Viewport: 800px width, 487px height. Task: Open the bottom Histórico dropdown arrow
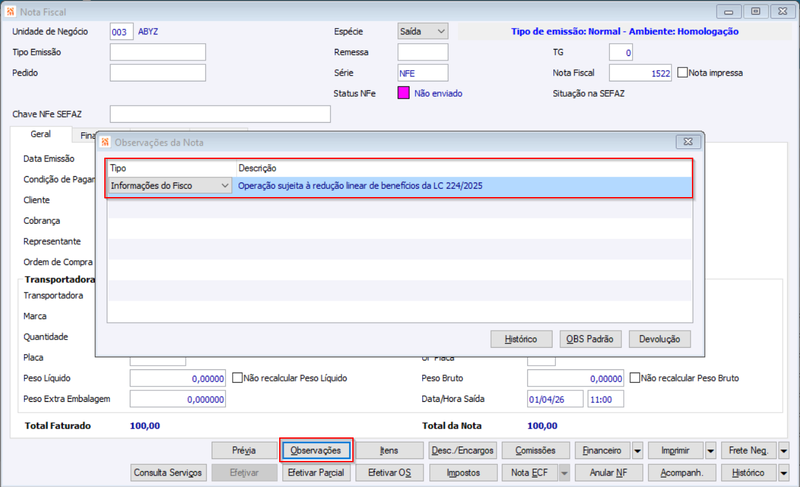point(784,473)
